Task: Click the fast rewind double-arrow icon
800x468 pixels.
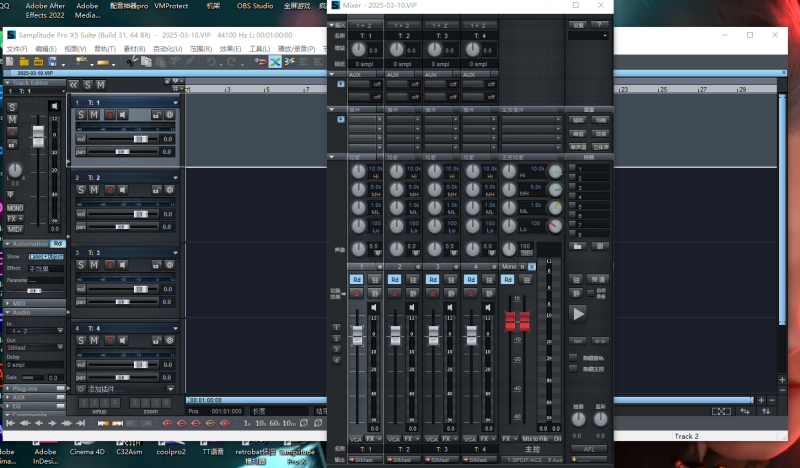Action: [x=24, y=423]
